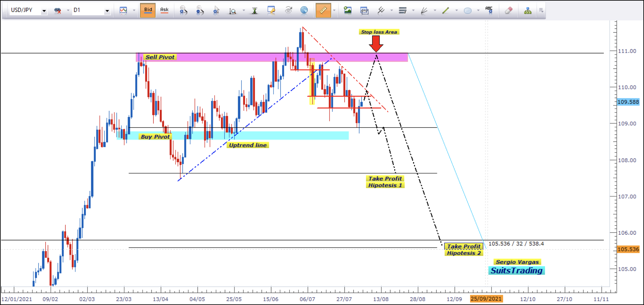Image resolution: width=644 pixels, height=305 pixels.
Task: Click the SuitsTrading label
Action: coord(516,271)
